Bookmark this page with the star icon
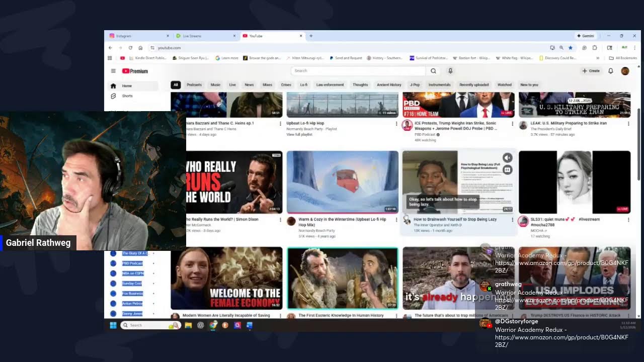Viewport: 644px width, 362px height. [571, 48]
